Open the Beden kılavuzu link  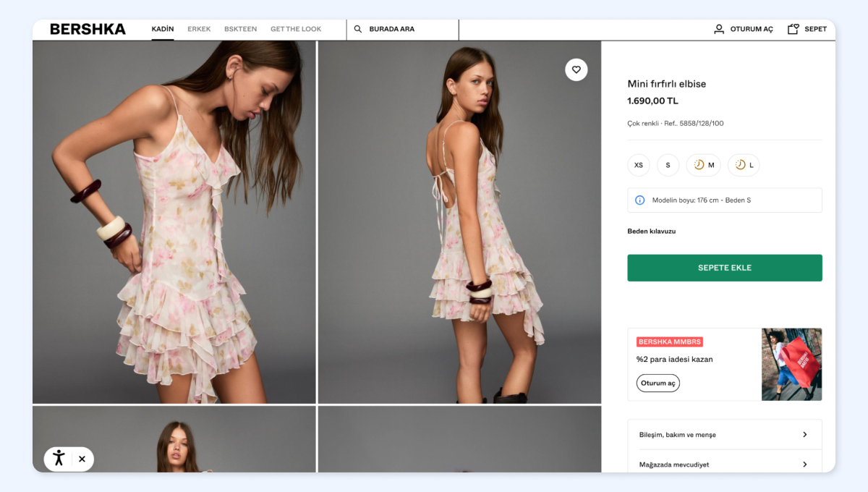[x=651, y=232]
